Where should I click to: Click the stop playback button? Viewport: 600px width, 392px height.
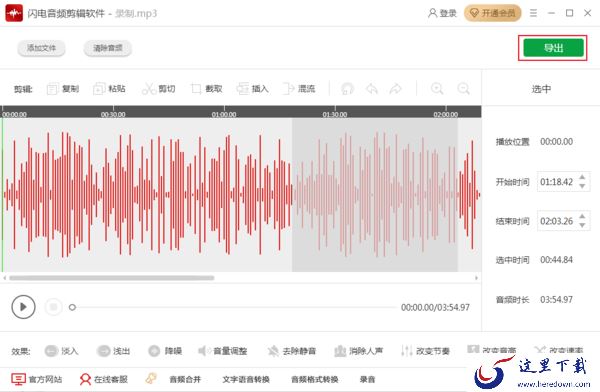coord(54,307)
